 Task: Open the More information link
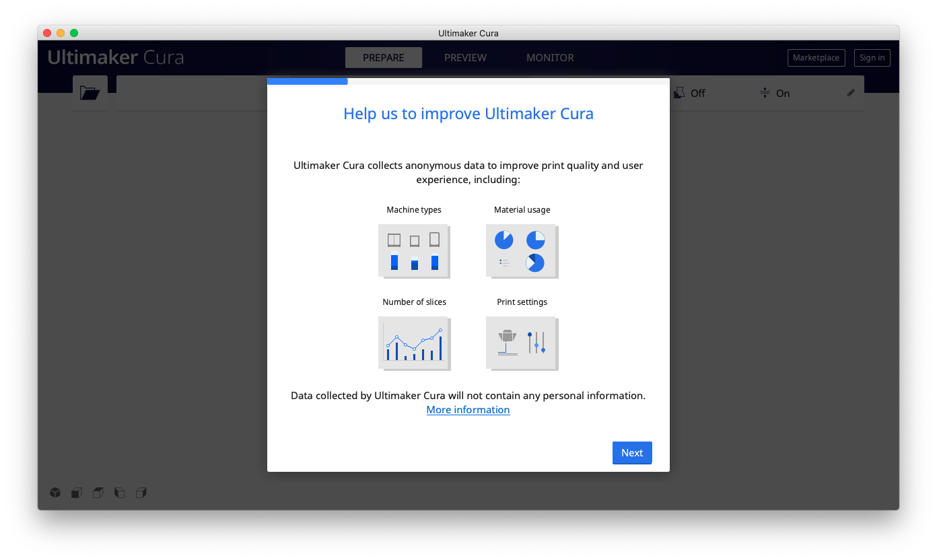(x=468, y=409)
